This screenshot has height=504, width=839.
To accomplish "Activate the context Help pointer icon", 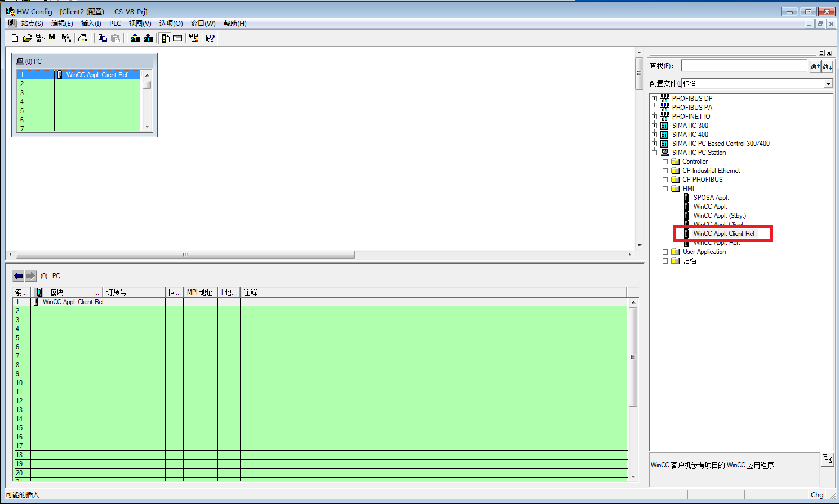I will (210, 38).
